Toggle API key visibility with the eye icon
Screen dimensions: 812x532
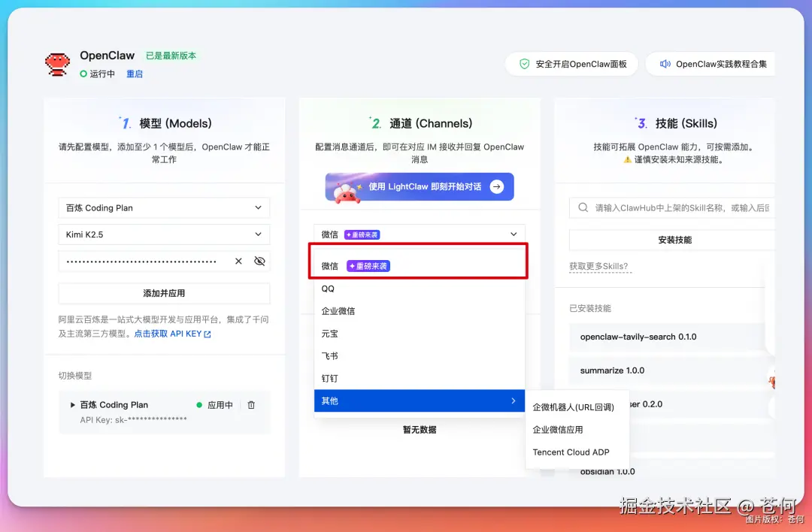(x=259, y=261)
